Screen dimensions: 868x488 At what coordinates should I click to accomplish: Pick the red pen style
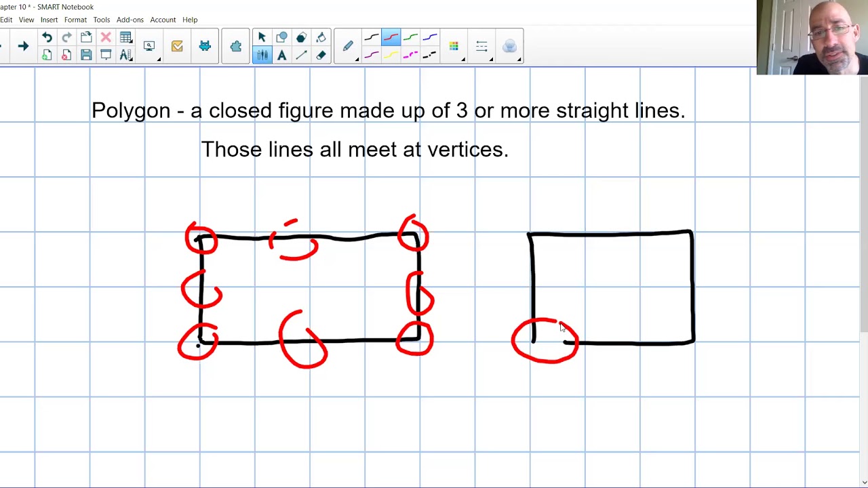[391, 37]
